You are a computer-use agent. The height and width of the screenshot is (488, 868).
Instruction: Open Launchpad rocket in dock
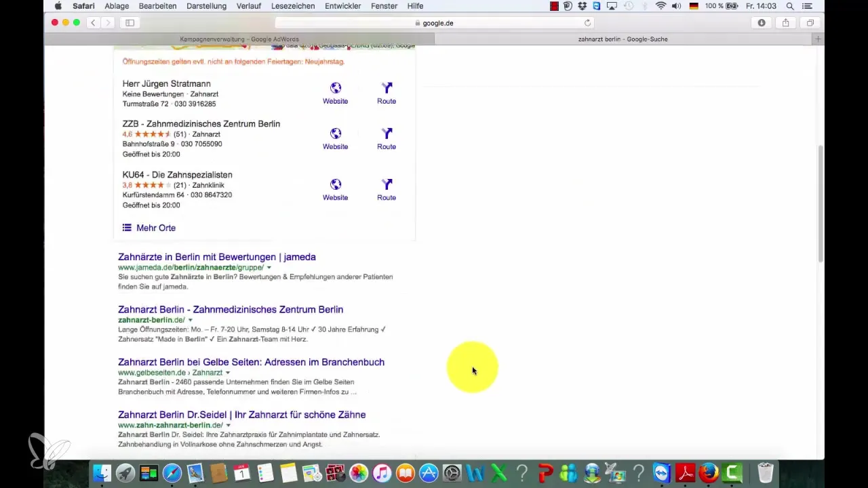(x=125, y=472)
